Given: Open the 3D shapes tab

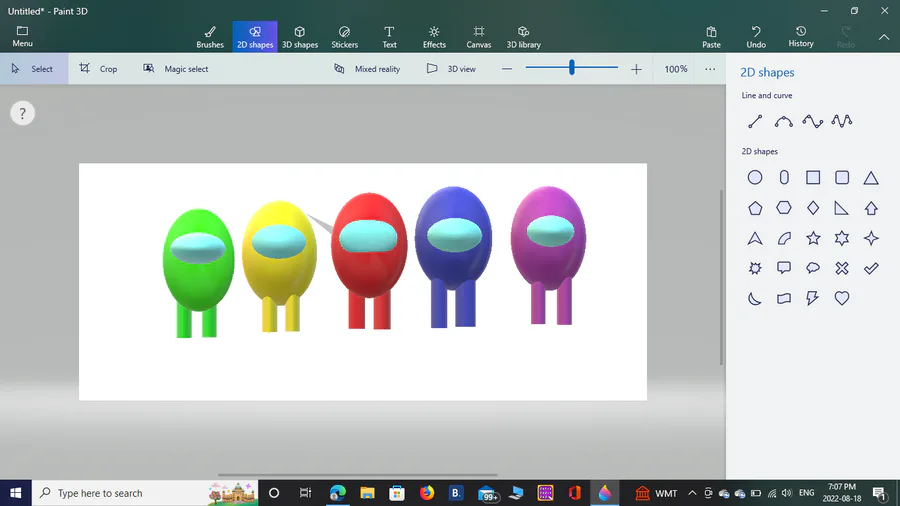Looking at the screenshot, I should coord(300,37).
